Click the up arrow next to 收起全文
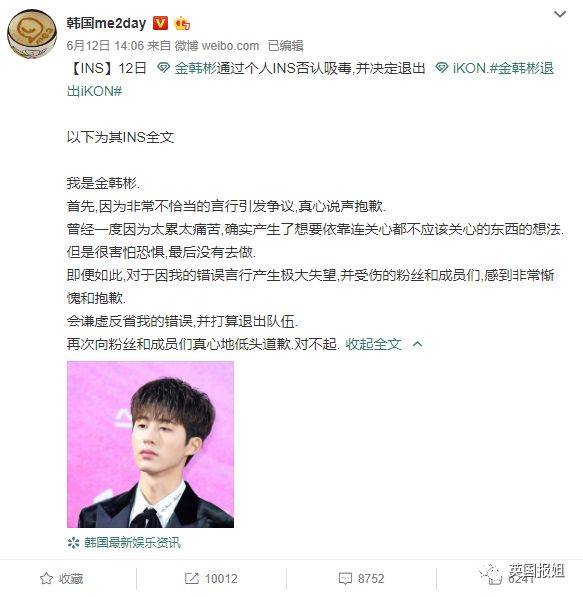The width and height of the screenshot is (583, 597). 418,344
